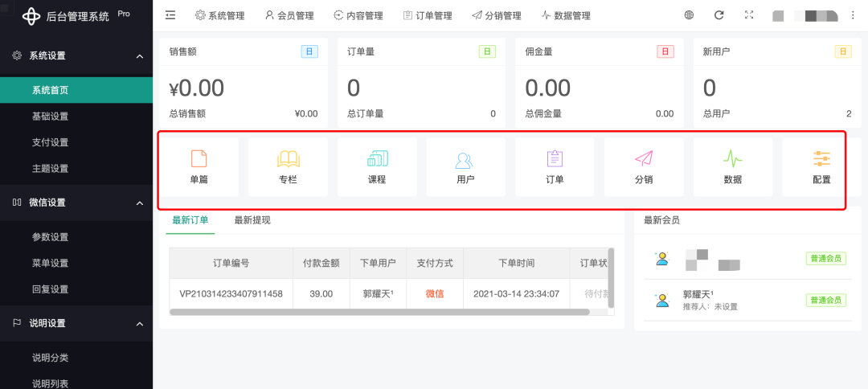Open the 配置 sliders shortcut icon
868x389 pixels.
[821, 159]
